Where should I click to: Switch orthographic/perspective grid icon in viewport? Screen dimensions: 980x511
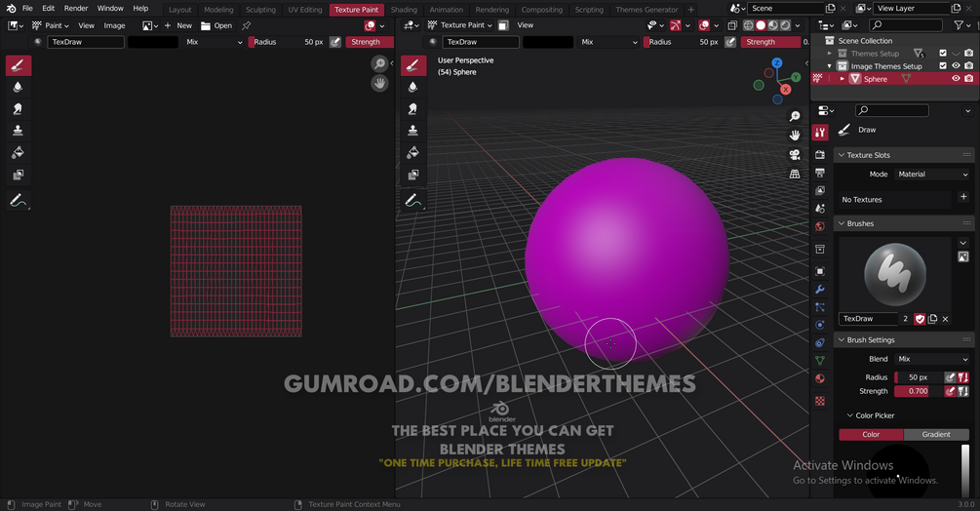click(795, 174)
